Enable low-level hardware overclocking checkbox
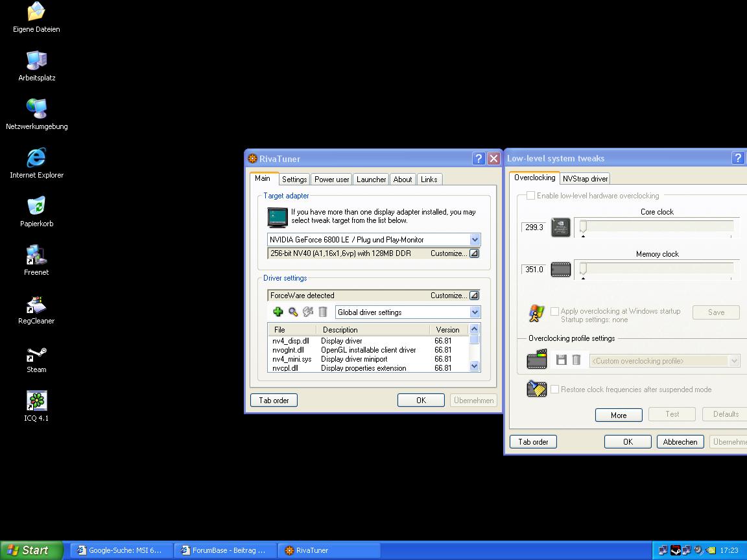The height and width of the screenshot is (560, 747). [x=530, y=195]
